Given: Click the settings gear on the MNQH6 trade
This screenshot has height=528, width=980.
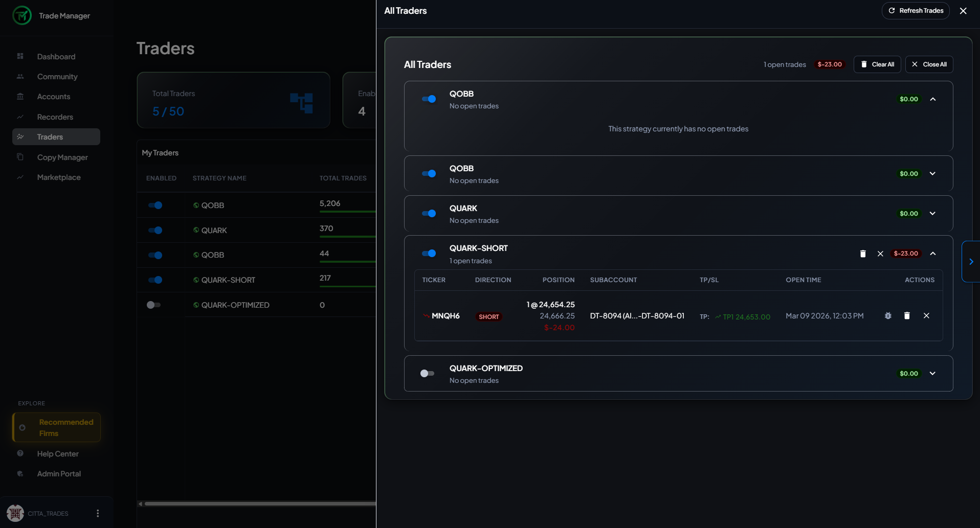Looking at the screenshot, I should [x=888, y=316].
